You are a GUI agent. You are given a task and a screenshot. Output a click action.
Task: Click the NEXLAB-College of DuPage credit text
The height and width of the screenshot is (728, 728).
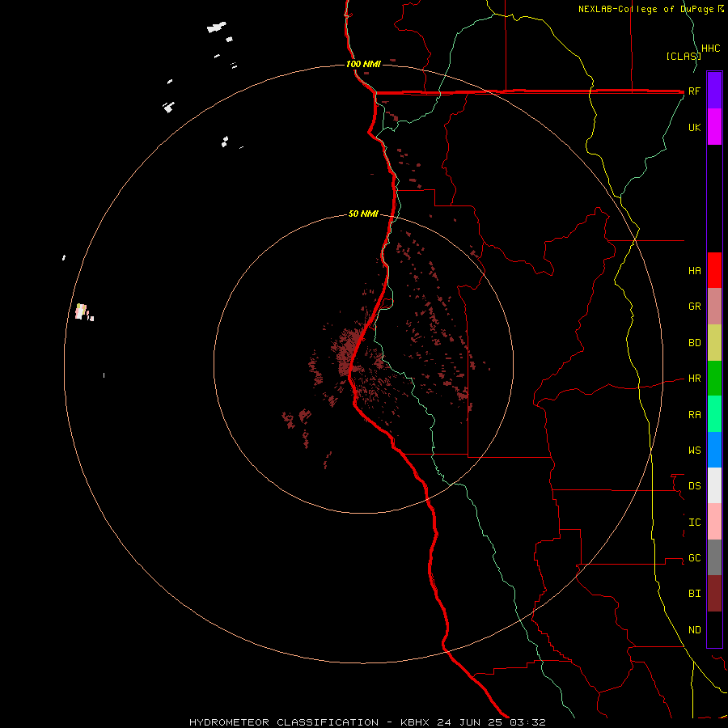click(x=647, y=9)
